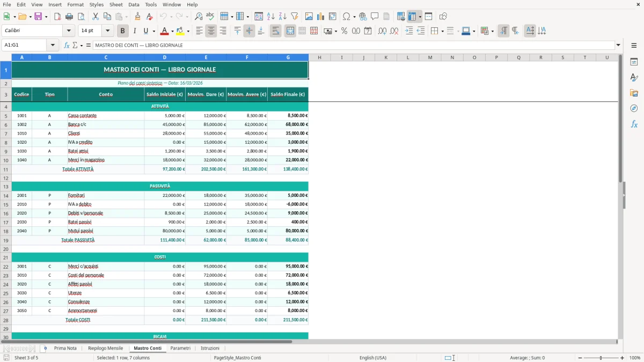Sort ascending
644x362 pixels.
click(271, 17)
